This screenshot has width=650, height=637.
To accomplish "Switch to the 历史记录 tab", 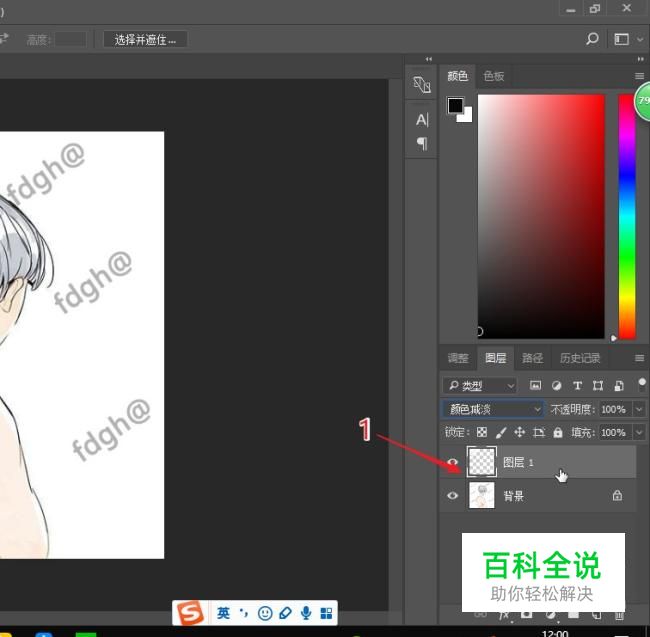I will click(x=580, y=358).
